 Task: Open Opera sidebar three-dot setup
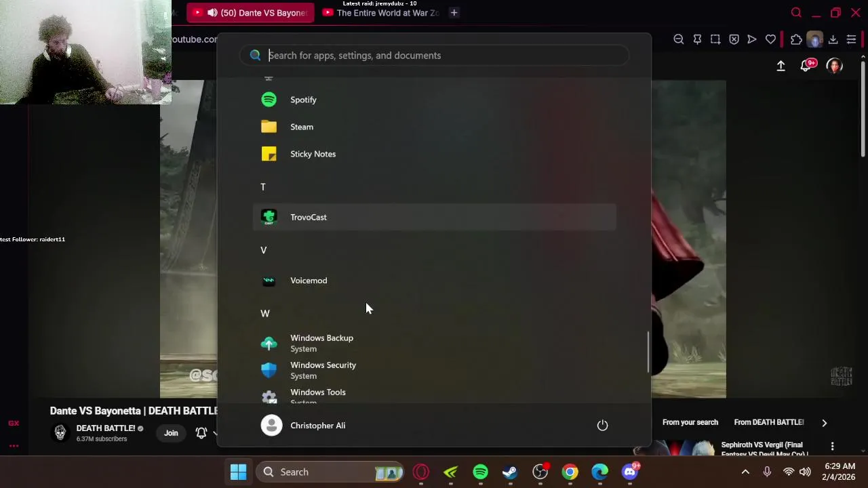tap(14, 446)
